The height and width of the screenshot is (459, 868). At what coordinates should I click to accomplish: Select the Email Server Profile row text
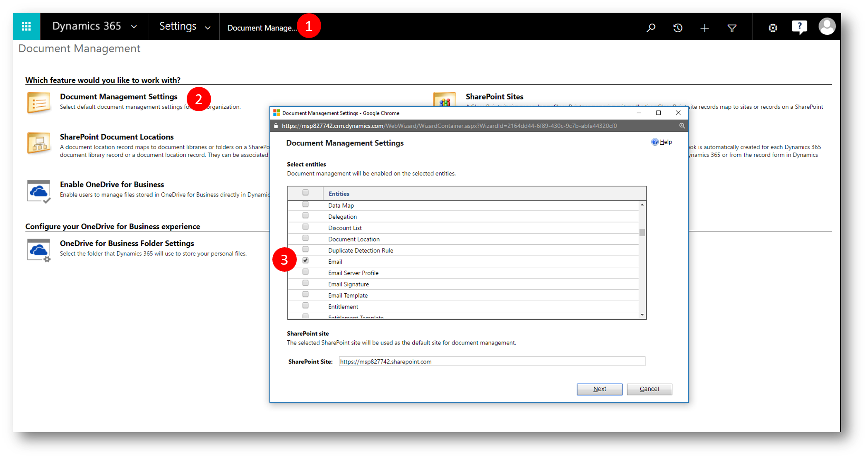coord(353,273)
